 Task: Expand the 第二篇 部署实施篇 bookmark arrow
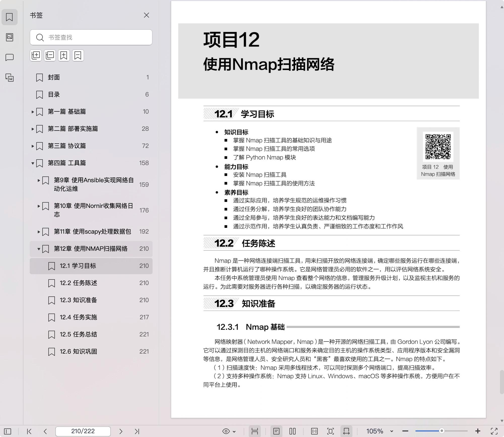(33, 129)
